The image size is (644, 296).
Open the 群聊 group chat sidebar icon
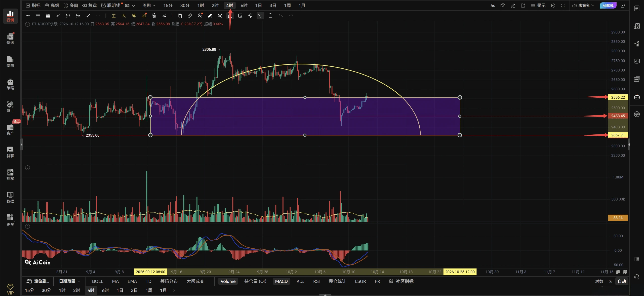pyautogui.click(x=10, y=152)
